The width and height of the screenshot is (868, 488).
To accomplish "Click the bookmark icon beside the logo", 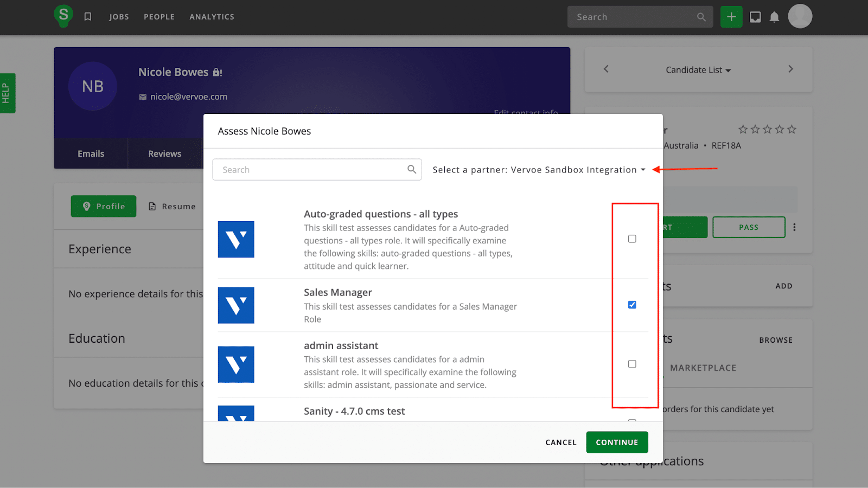I will (x=88, y=16).
